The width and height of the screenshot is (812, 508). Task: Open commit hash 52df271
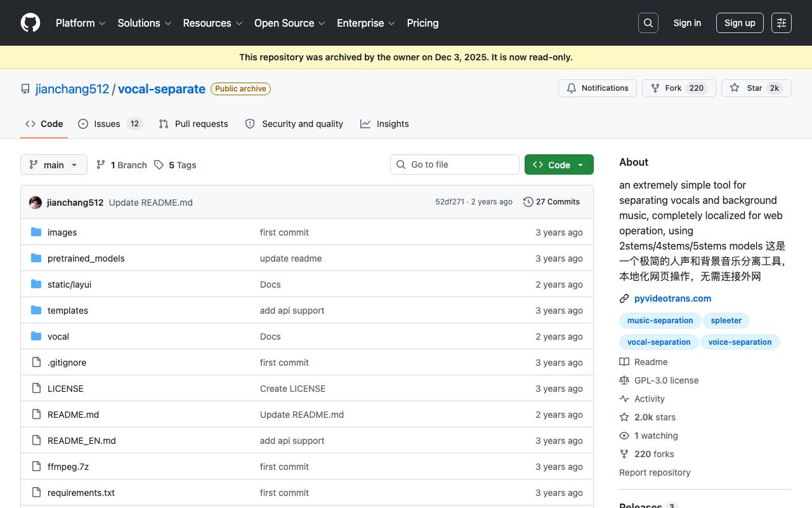(450, 202)
